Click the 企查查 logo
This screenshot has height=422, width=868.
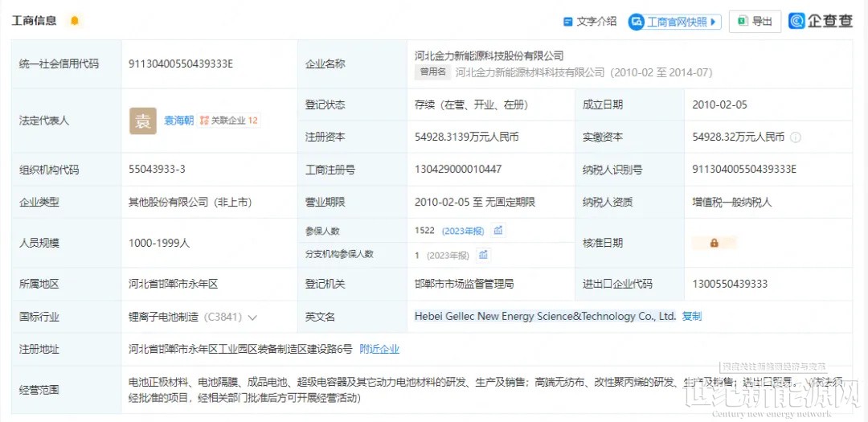pyautogui.click(x=821, y=22)
